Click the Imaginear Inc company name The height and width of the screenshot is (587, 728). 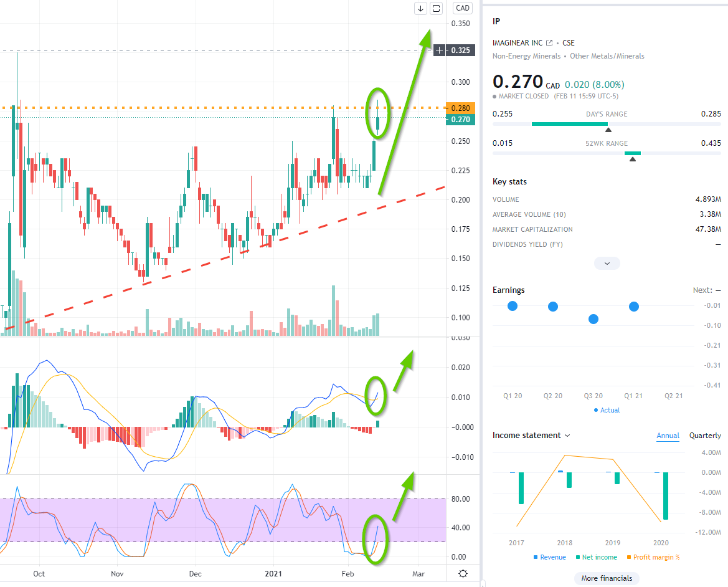pos(517,43)
